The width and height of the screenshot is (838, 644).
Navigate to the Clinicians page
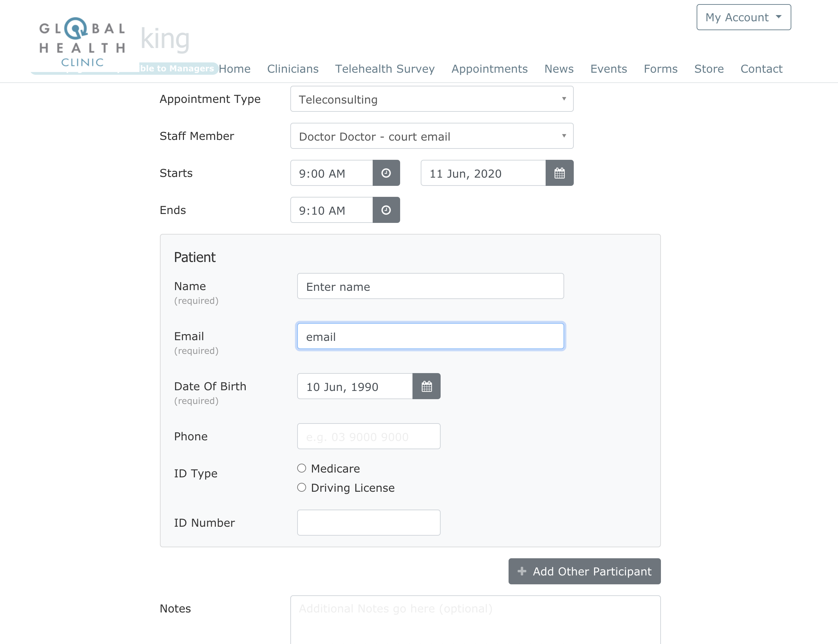tap(293, 69)
